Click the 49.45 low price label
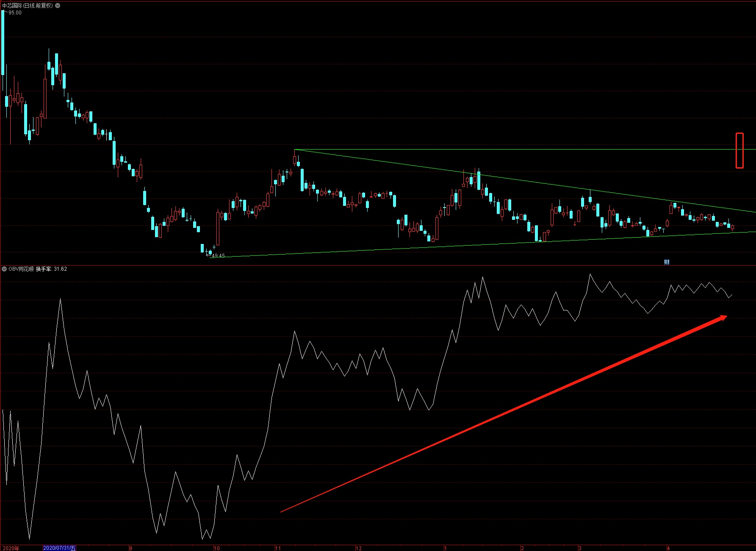Image resolution: width=756 pixels, height=551 pixels. 218,256
